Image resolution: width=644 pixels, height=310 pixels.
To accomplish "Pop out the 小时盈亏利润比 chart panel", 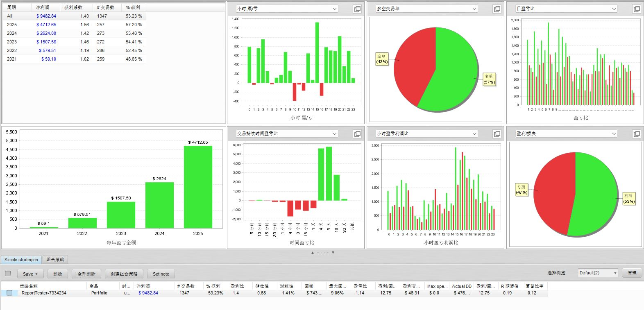I will tap(497, 134).
